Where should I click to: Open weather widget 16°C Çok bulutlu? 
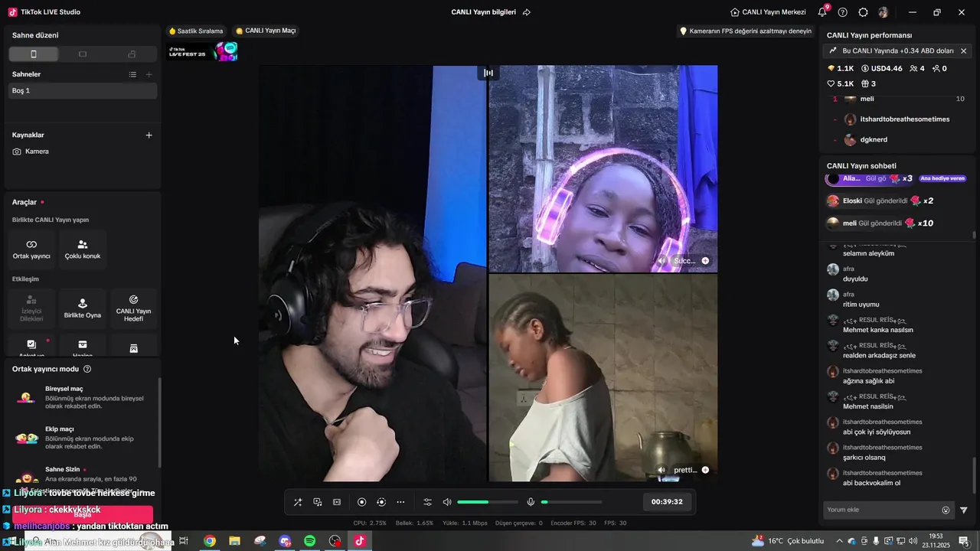pyautogui.click(x=788, y=541)
